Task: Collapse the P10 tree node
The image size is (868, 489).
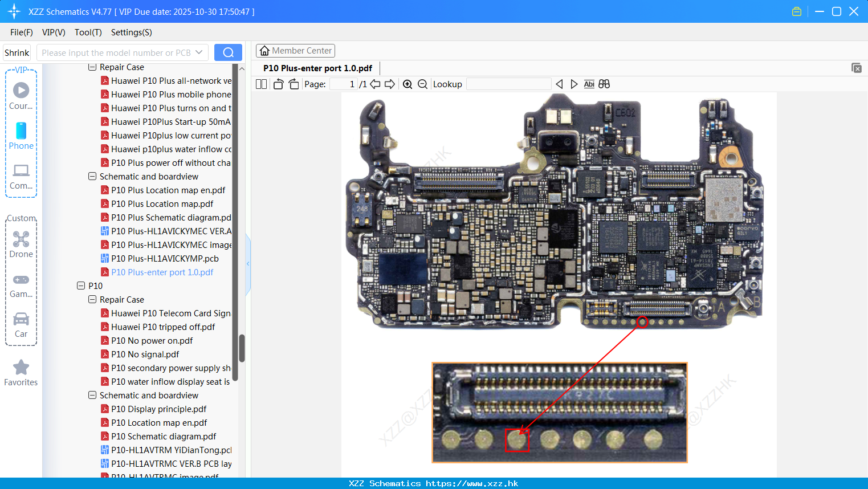Action: click(81, 286)
